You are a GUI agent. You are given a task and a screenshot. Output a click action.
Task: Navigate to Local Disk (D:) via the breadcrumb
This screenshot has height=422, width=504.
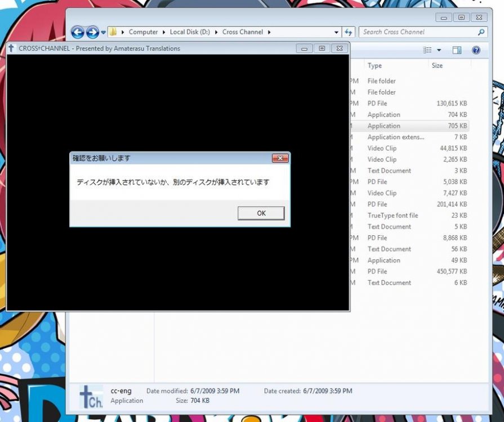pyautogui.click(x=189, y=32)
